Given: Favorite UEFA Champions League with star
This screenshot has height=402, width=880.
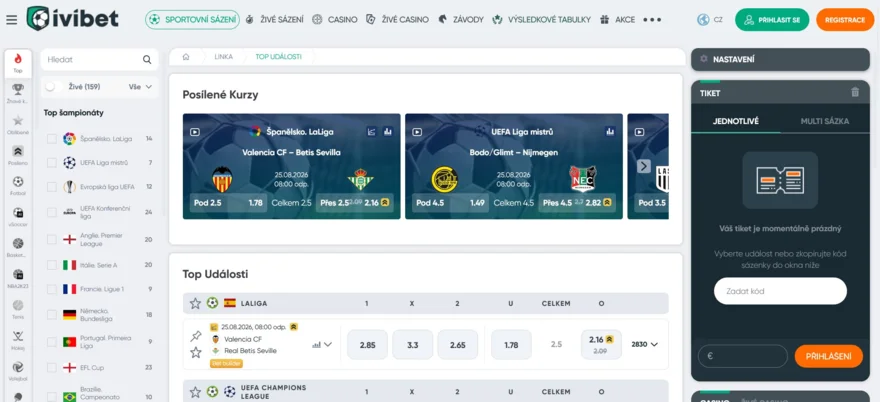Looking at the screenshot, I should (x=195, y=392).
